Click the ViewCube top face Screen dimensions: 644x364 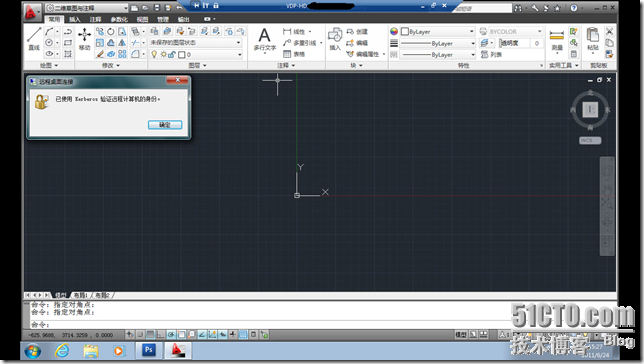(x=590, y=110)
